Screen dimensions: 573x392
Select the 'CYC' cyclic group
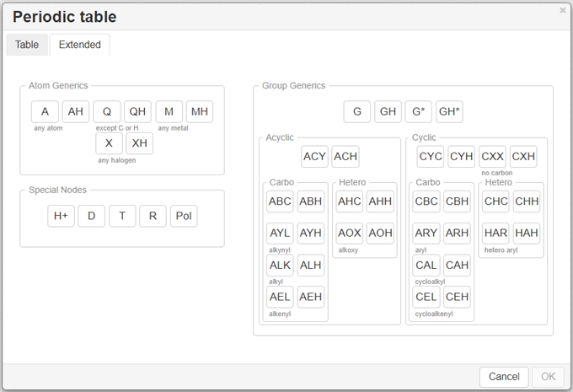pyautogui.click(x=431, y=157)
